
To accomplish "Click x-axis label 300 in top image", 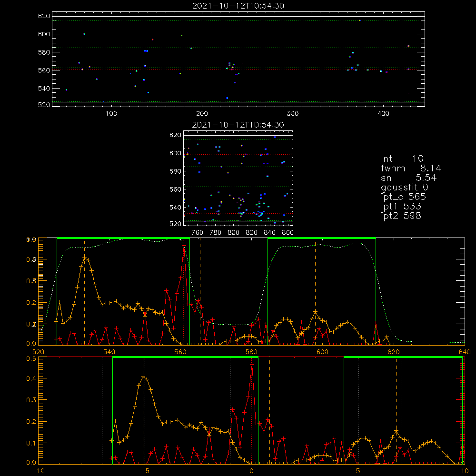I will [293, 114].
